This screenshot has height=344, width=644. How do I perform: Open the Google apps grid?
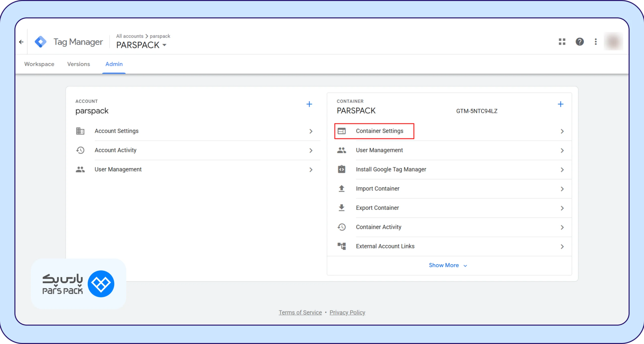point(562,42)
